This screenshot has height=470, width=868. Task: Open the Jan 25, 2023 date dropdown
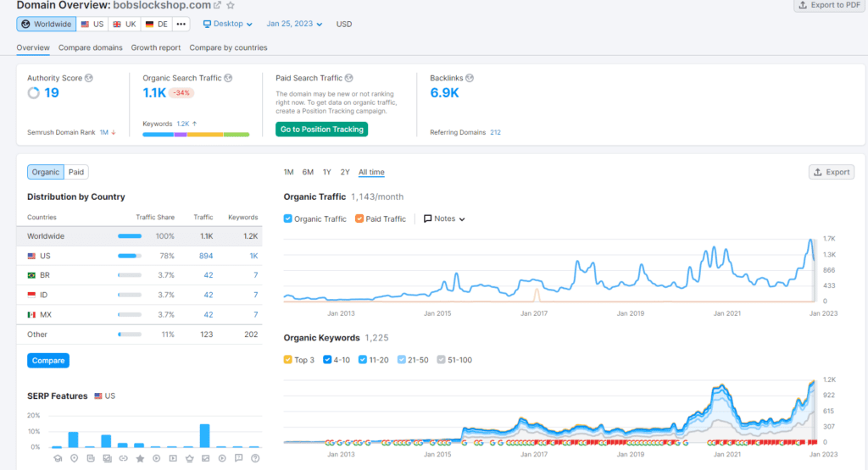pyautogui.click(x=294, y=24)
